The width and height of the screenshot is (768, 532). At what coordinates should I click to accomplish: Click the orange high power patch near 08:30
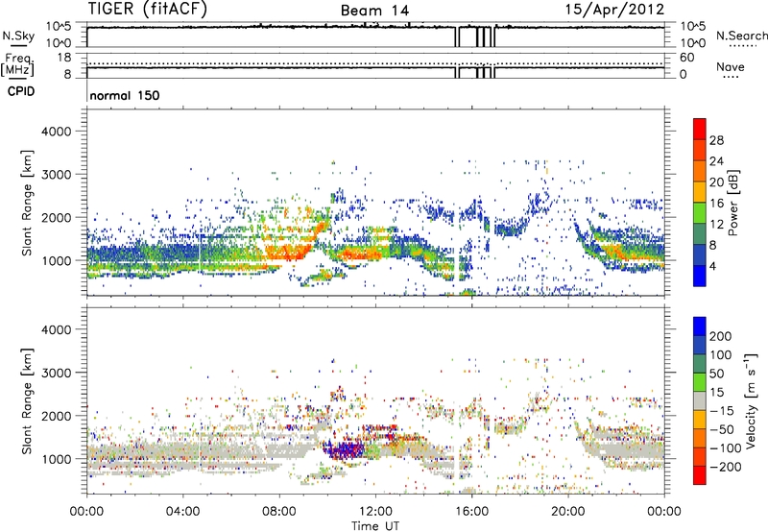coord(289,252)
